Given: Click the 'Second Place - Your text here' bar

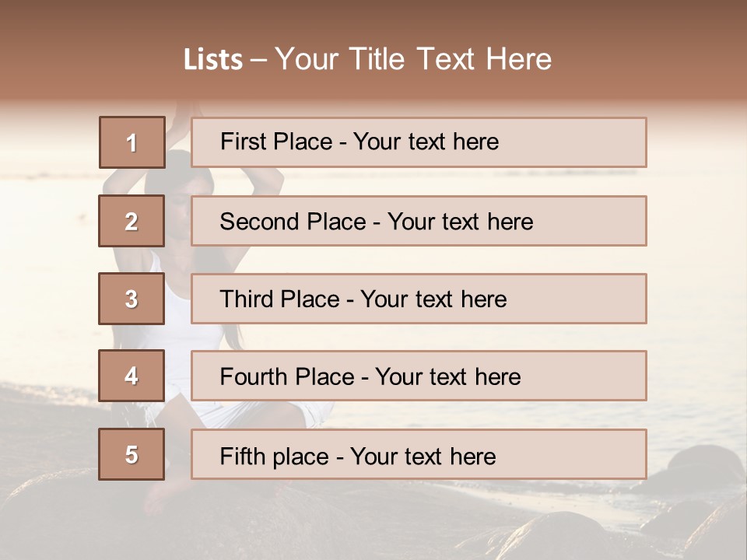Looking at the screenshot, I should click(419, 221).
